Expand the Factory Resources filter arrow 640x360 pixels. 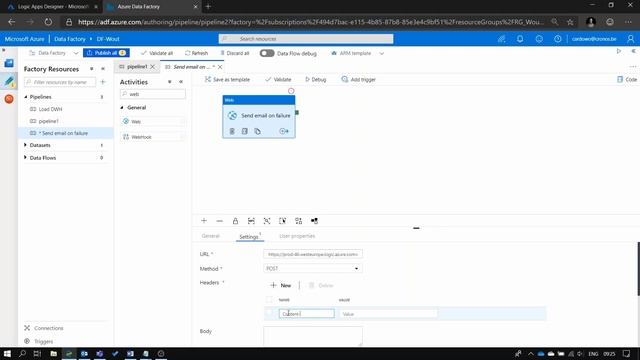point(91,69)
